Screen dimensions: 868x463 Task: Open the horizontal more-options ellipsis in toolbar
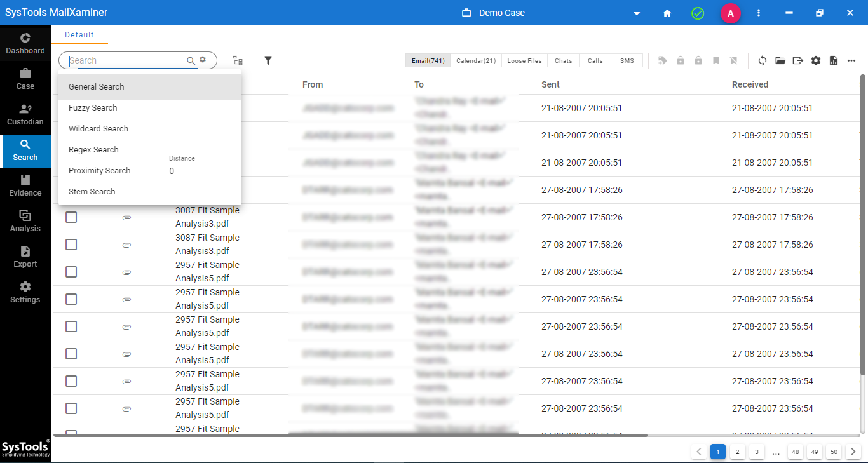[x=851, y=60]
